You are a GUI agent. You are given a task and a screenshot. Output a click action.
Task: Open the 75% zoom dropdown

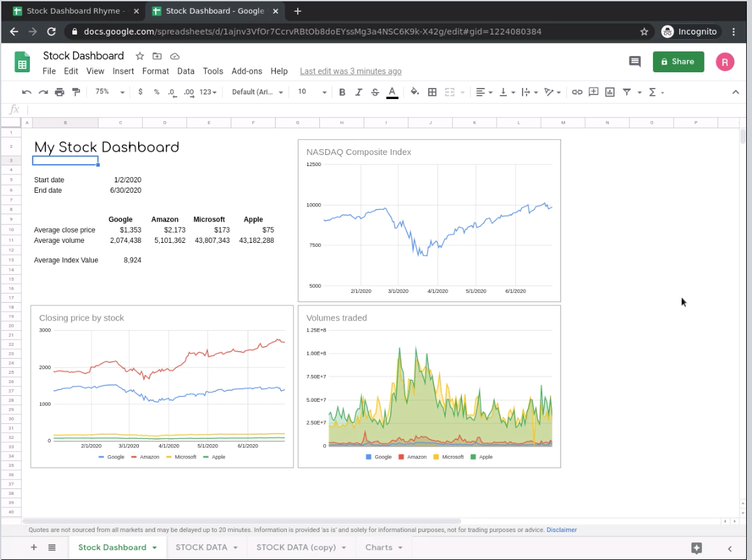109,92
